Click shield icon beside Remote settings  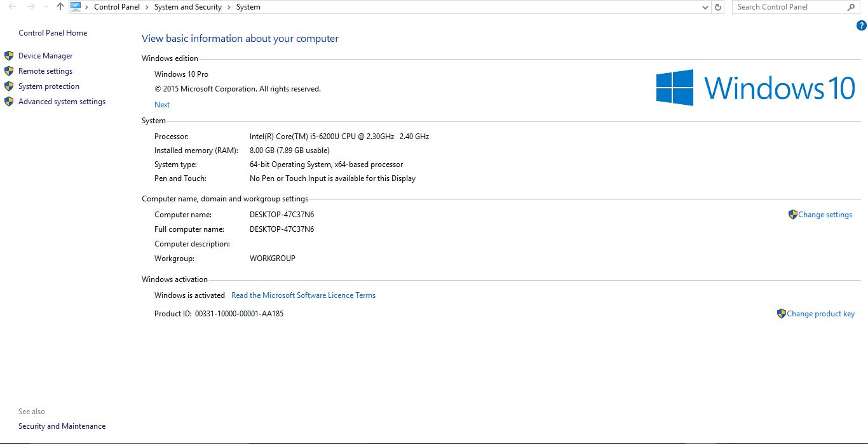[x=9, y=71]
